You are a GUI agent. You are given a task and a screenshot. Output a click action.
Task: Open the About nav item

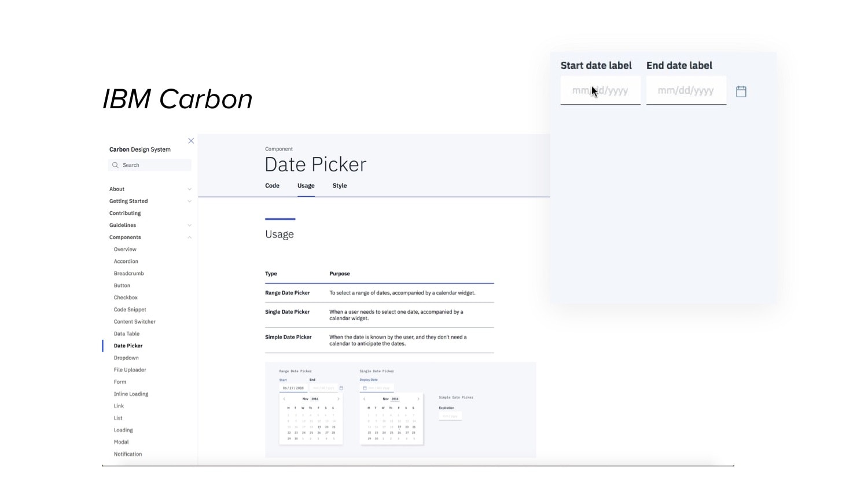point(117,189)
